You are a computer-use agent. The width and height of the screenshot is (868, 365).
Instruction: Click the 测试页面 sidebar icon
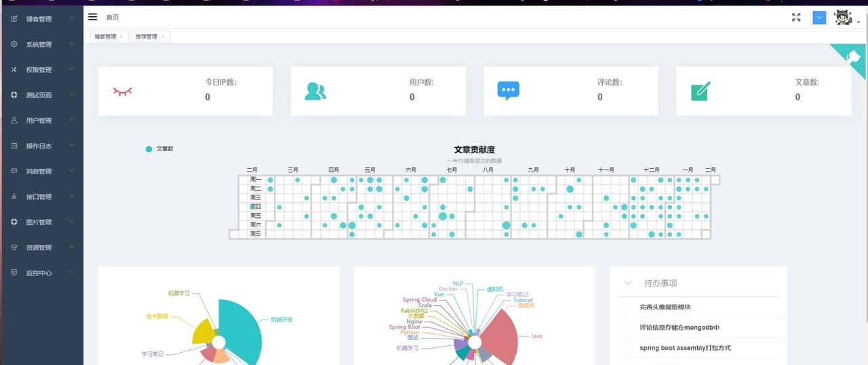pos(14,95)
